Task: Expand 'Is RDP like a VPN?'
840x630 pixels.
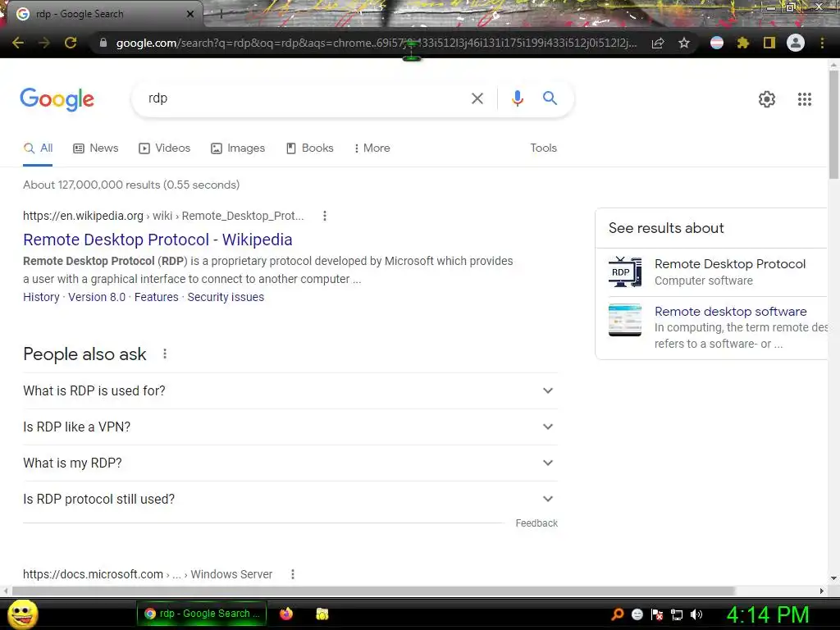Action: click(290, 427)
